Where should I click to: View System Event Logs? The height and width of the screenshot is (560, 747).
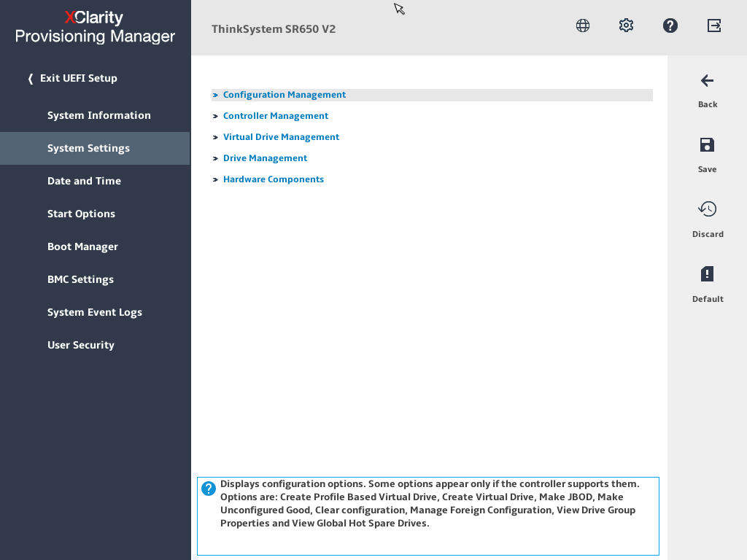tap(95, 312)
